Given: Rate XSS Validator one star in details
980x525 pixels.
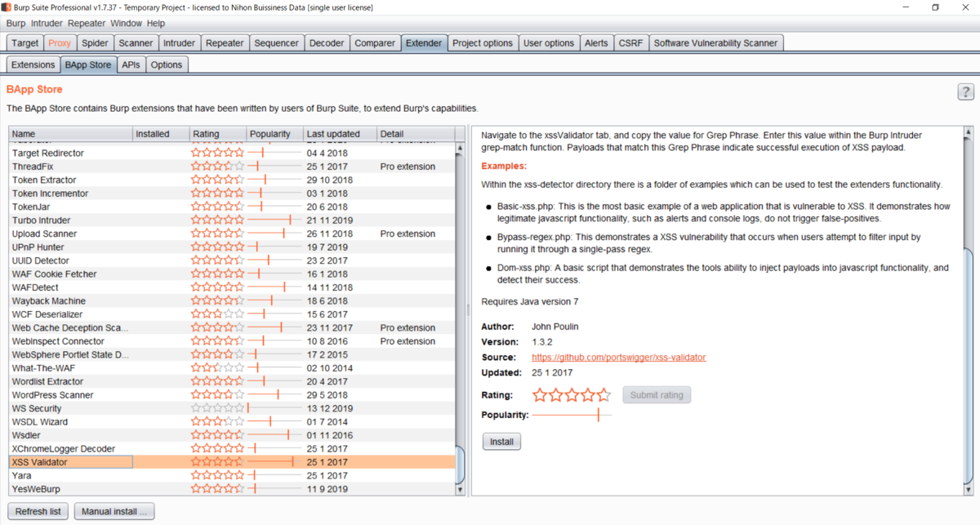Looking at the screenshot, I should pos(540,395).
